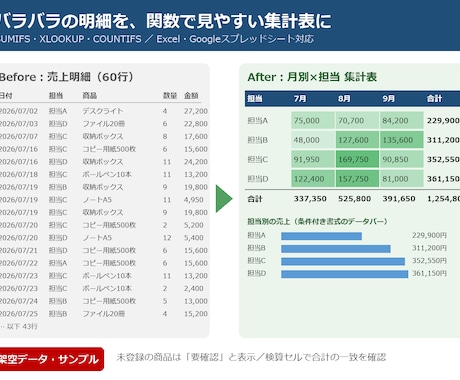Select the pale 48,000 cell for 担当B
The image size is (460, 380).
313,140
